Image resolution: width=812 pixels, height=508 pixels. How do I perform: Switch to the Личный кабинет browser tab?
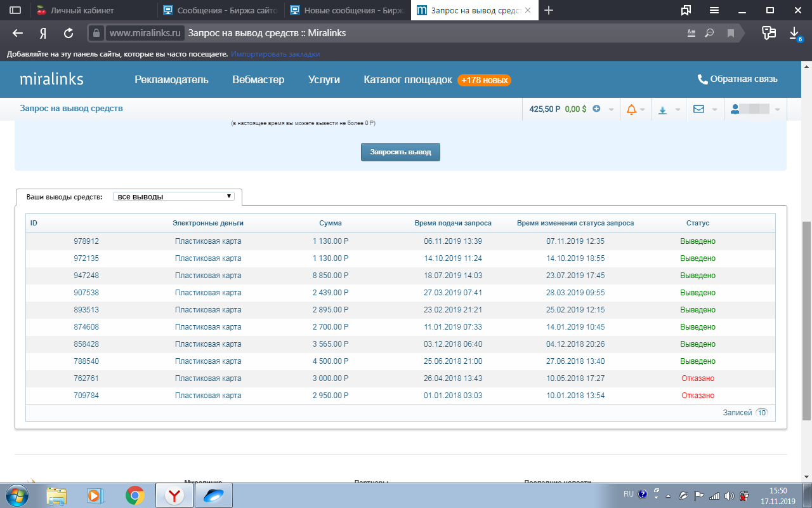[x=82, y=10]
